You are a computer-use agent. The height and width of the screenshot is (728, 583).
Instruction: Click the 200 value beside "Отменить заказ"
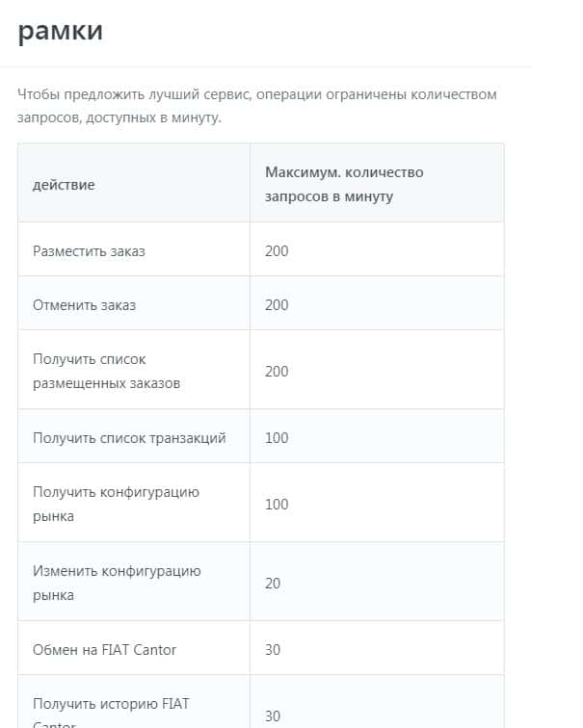[277, 304]
